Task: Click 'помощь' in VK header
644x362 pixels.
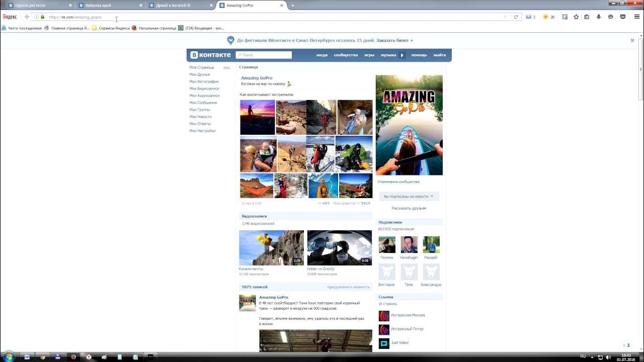Action: click(x=419, y=55)
